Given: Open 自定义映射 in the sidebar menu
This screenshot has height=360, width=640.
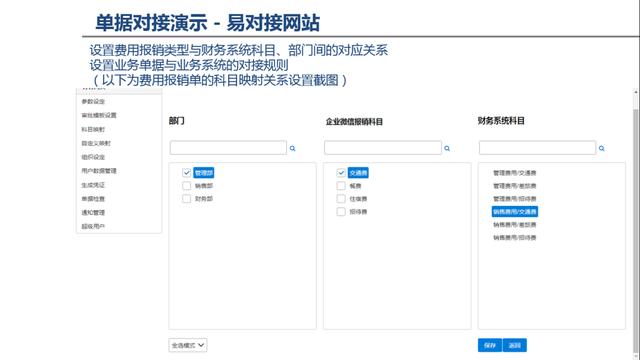Looking at the screenshot, I should point(96,143).
